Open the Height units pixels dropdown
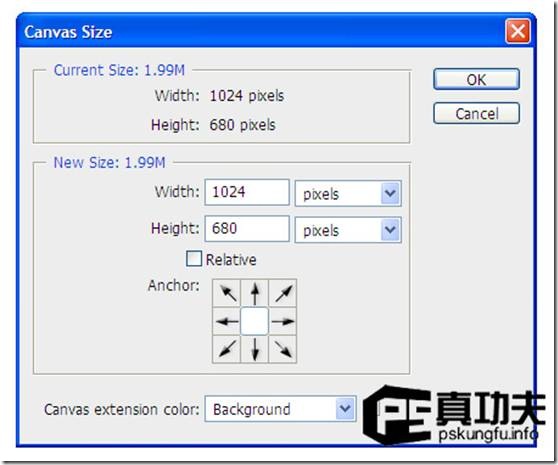Image resolution: width=558 pixels, height=465 pixels. [x=348, y=230]
